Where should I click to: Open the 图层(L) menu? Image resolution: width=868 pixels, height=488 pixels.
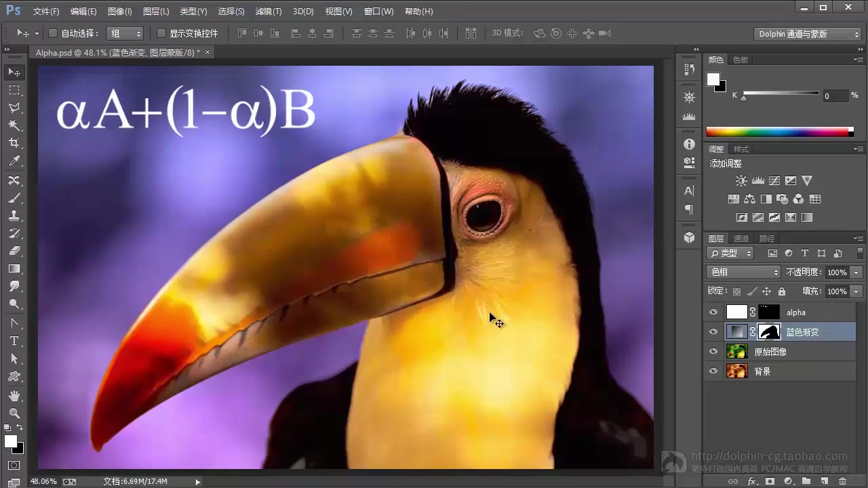pos(156,12)
